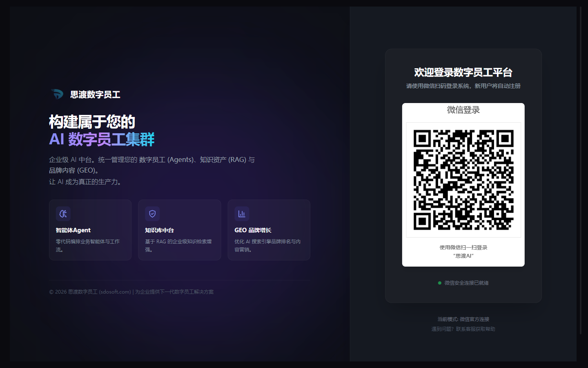Click the green connection status dot
This screenshot has height=368, width=588.
440,283
